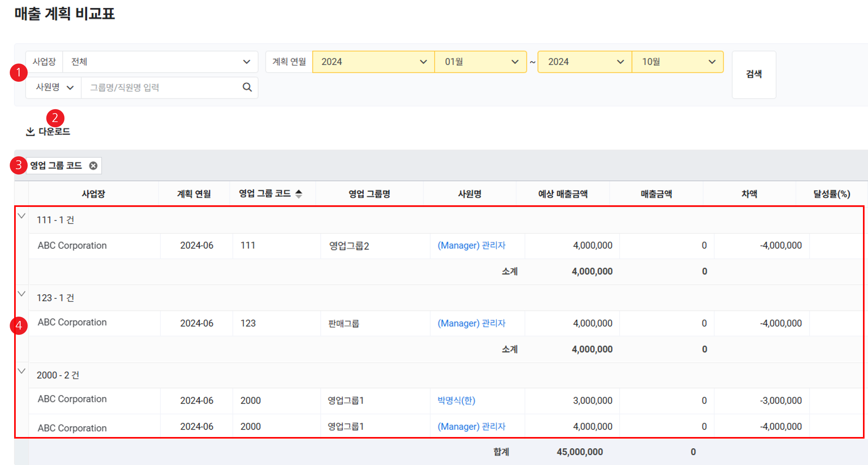Click the download icon next to 다운로드
The width and height of the screenshot is (868, 465).
point(30,131)
